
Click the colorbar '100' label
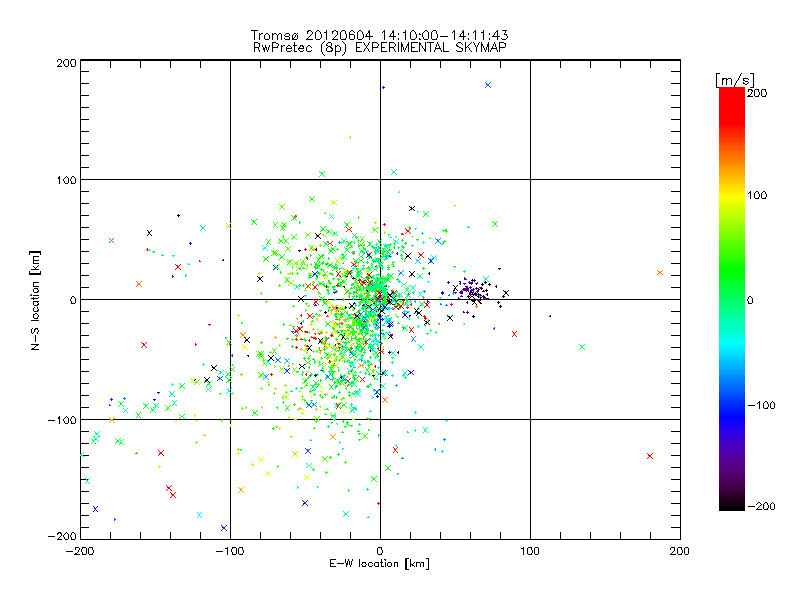tap(757, 195)
